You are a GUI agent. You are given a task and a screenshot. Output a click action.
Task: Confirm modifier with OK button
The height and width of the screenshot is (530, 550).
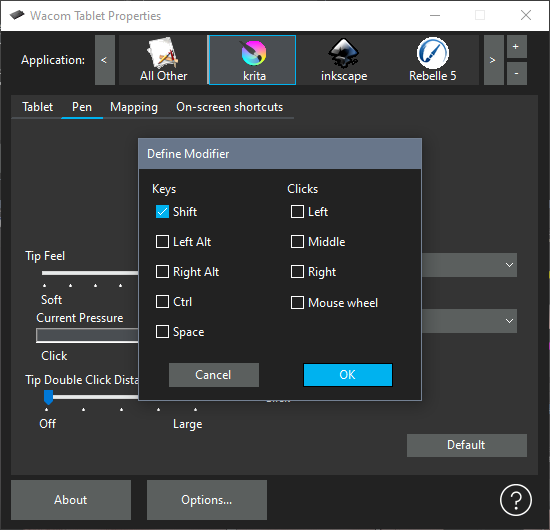[x=348, y=375]
